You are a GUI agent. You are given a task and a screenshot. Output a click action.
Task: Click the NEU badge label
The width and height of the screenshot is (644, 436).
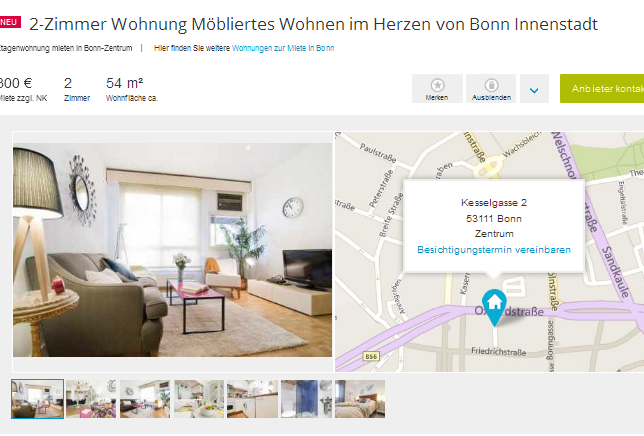pyautogui.click(x=10, y=22)
